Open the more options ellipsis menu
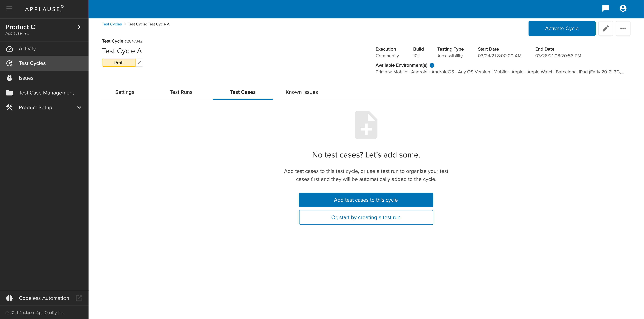 click(x=623, y=28)
